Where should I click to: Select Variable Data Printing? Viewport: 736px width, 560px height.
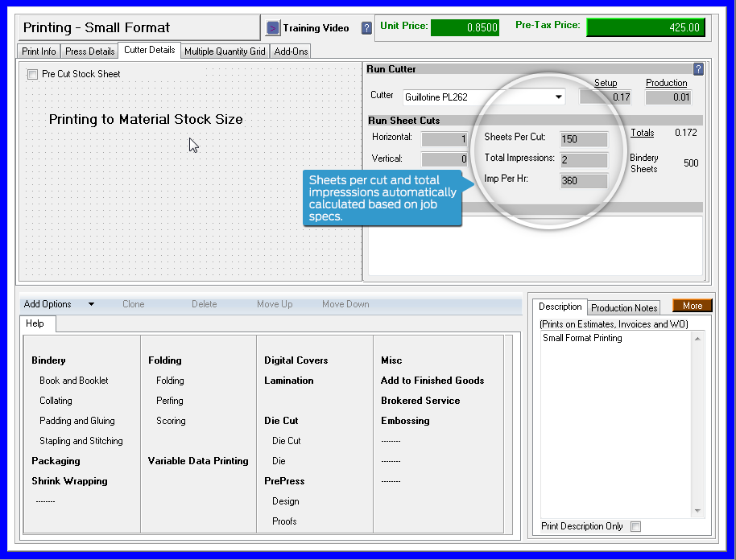click(197, 461)
